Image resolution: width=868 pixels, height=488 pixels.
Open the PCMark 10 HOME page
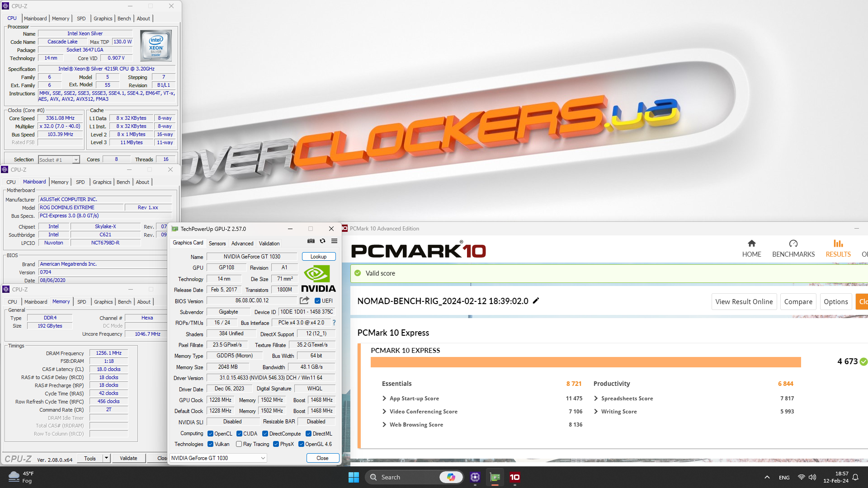(x=751, y=249)
